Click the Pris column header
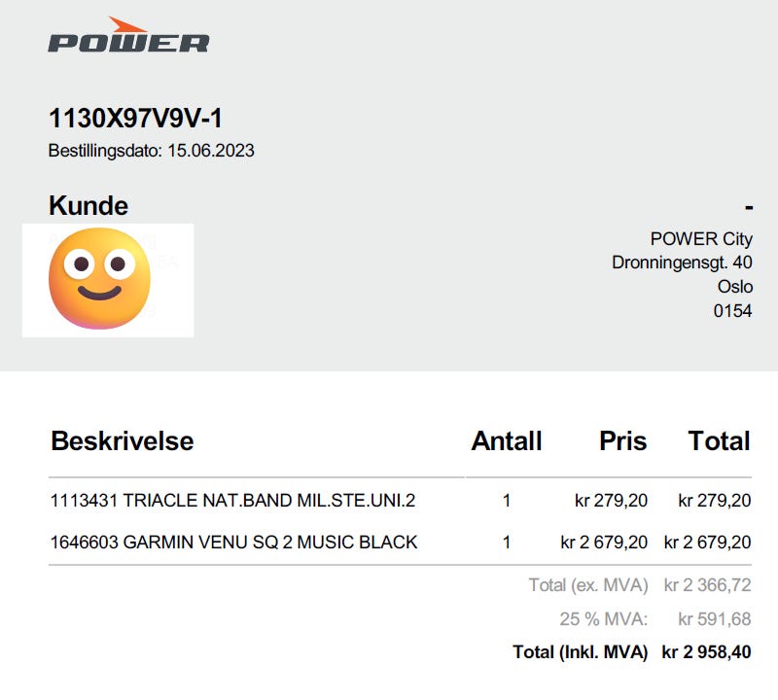This screenshot has width=778, height=700. (x=622, y=440)
